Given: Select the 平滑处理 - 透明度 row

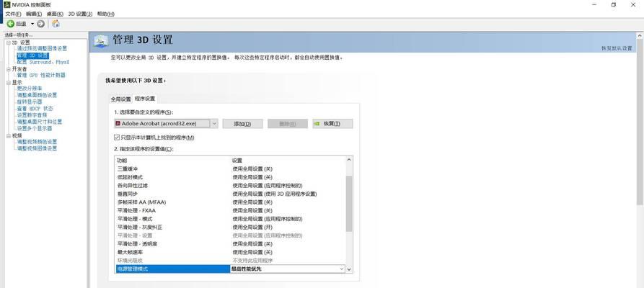Looking at the screenshot, I should [230, 243].
